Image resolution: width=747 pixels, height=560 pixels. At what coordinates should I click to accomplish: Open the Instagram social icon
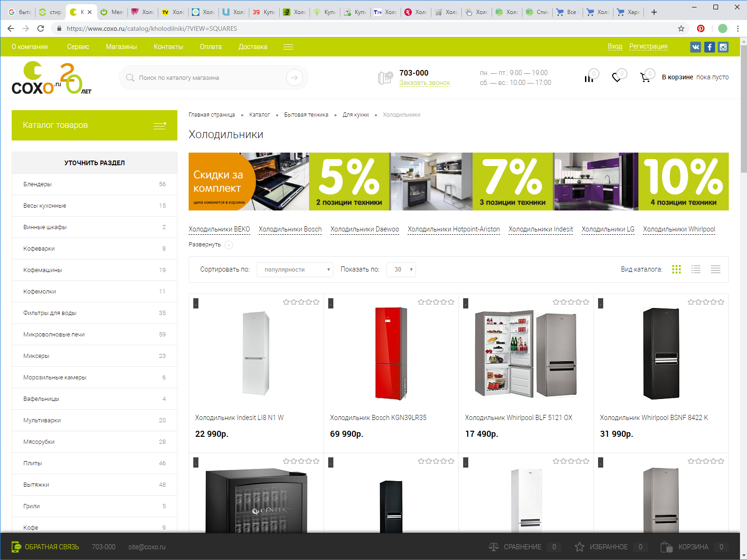pos(723,47)
